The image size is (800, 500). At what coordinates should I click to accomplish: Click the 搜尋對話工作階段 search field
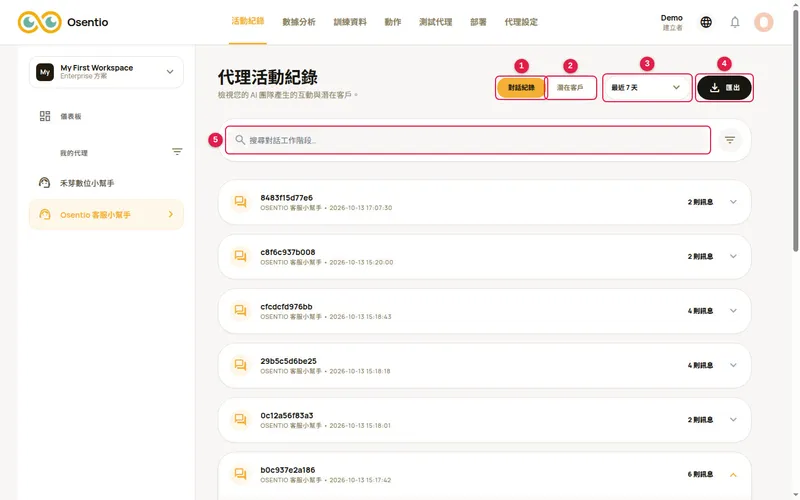pos(468,140)
